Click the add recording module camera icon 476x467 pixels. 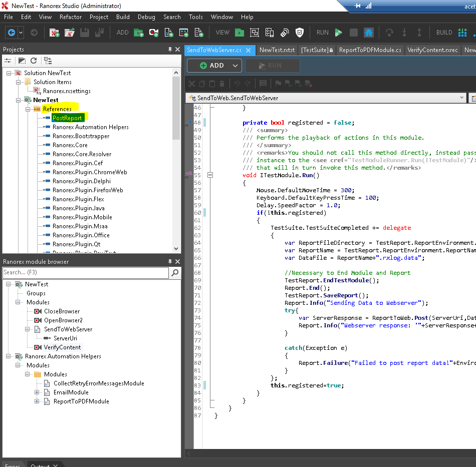coord(154,33)
